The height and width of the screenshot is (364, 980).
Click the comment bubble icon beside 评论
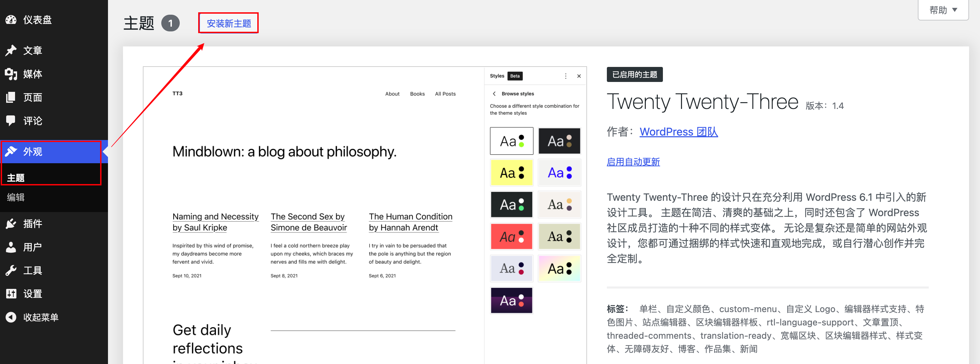tap(11, 121)
